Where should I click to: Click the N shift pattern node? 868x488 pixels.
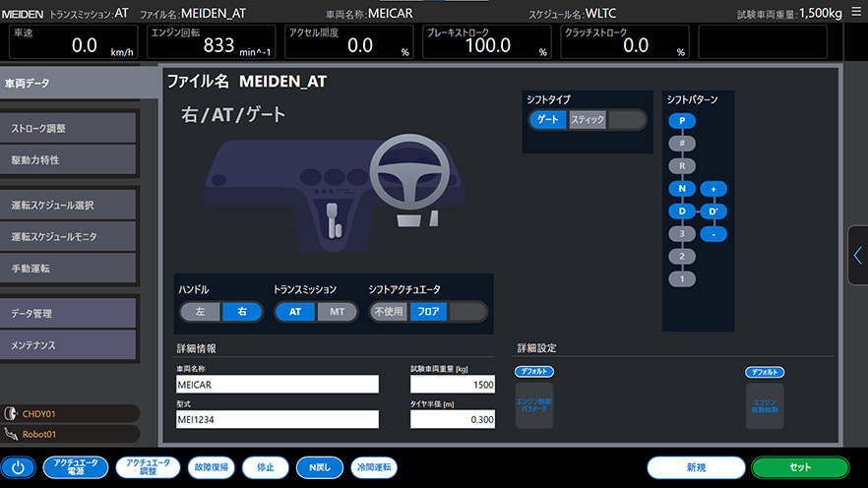682,189
